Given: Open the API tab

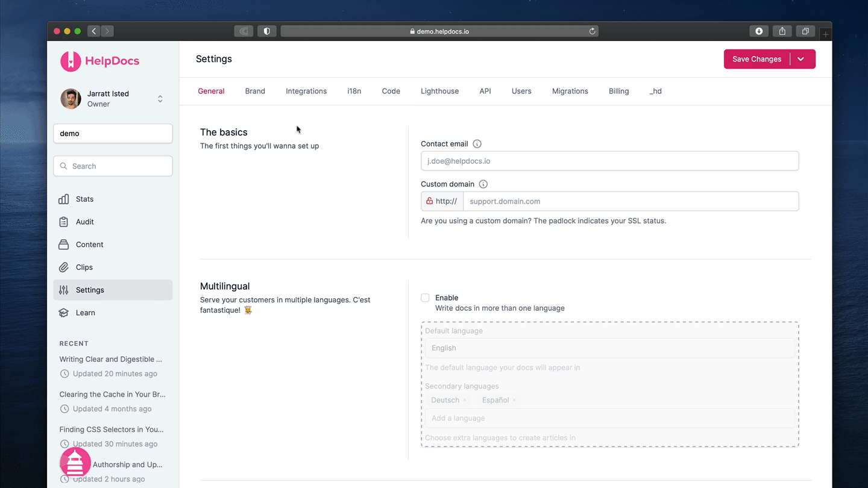Looking at the screenshot, I should click(485, 92).
